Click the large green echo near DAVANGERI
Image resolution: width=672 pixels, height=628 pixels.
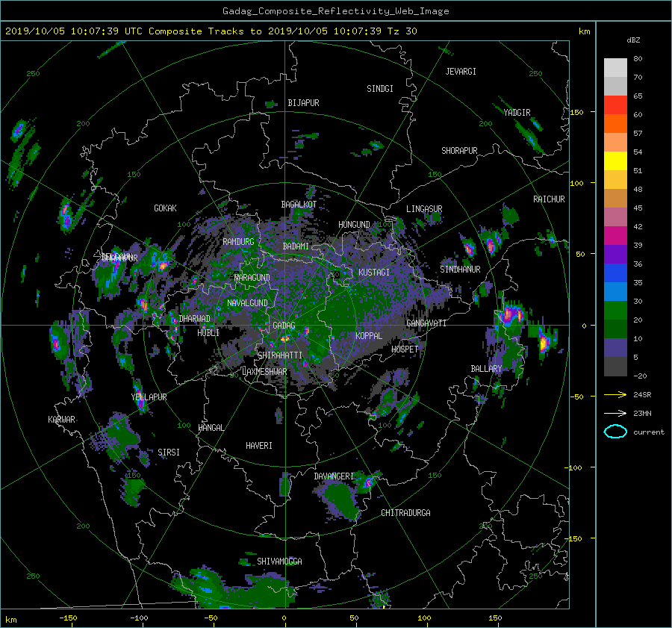[341, 500]
